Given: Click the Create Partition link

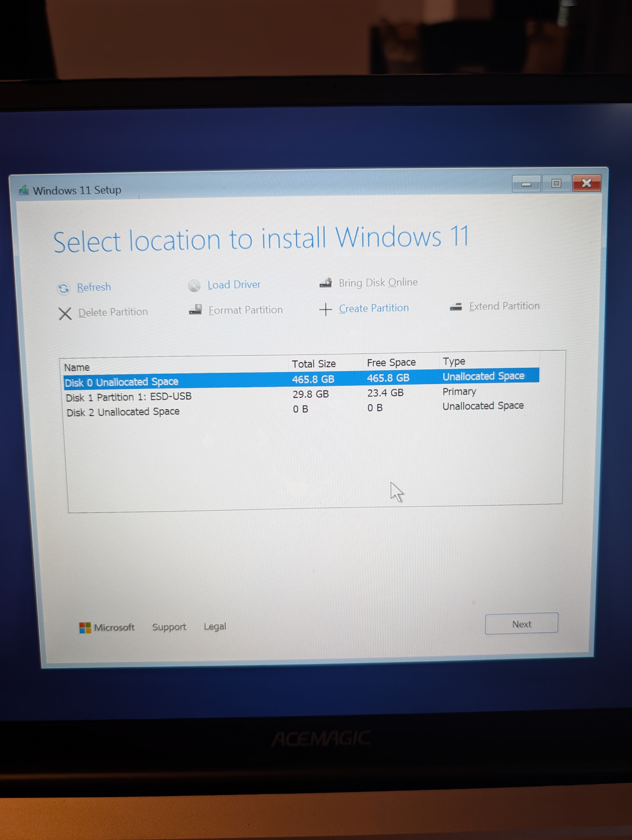Looking at the screenshot, I should coord(374,308).
